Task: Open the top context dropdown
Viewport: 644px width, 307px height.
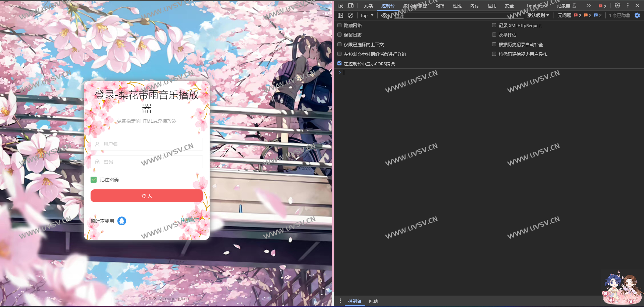Action: 367,15
